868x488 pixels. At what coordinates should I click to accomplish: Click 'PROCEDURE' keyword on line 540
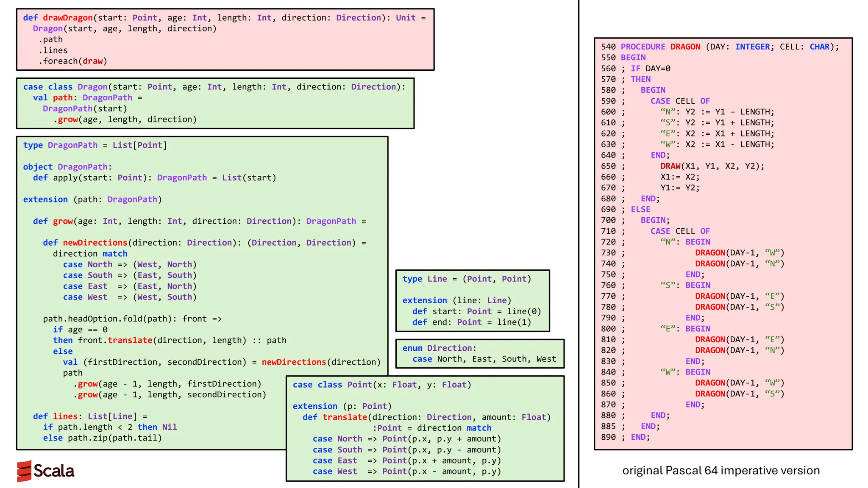[x=643, y=47]
